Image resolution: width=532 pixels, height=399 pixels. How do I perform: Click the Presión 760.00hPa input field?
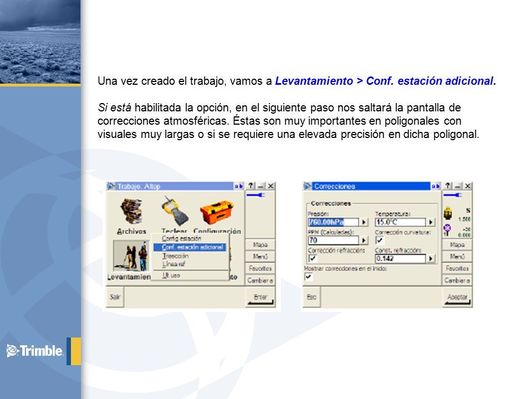coord(333,222)
